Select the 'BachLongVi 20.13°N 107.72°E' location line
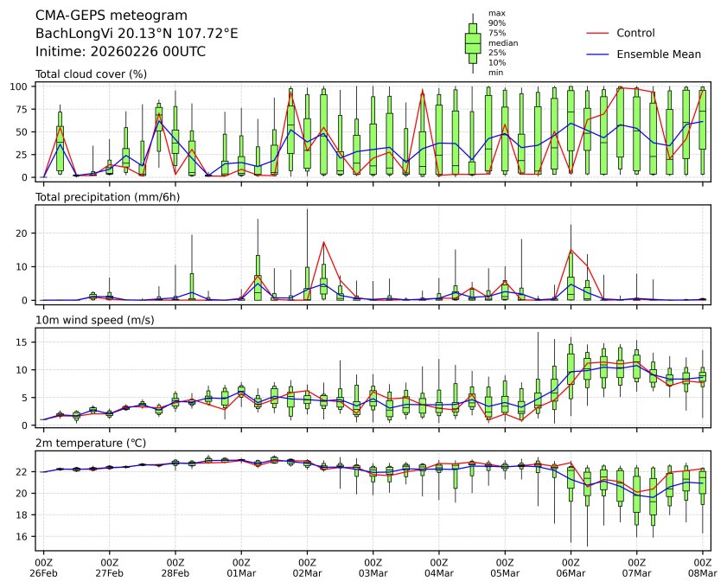Image resolution: width=727 pixels, height=588 pixels. (137, 34)
